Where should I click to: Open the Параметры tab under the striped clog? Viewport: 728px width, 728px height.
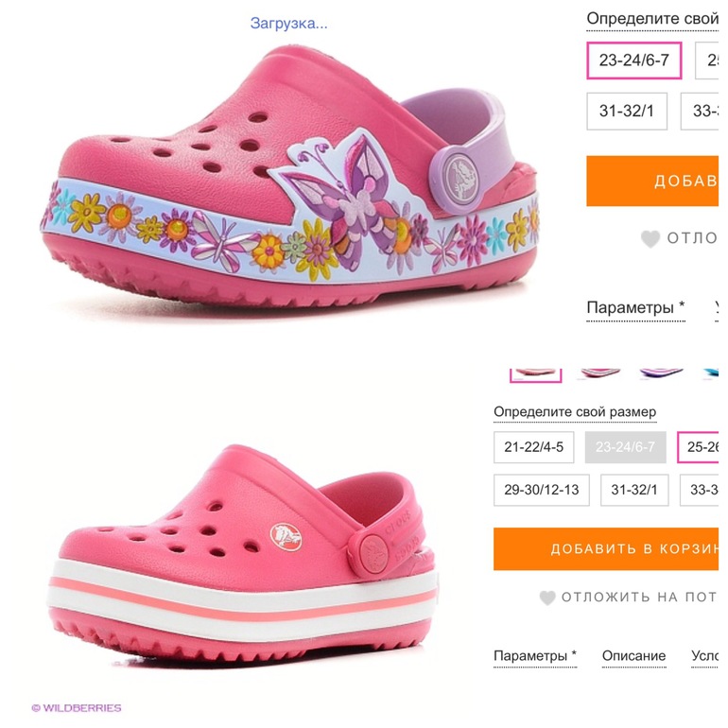pos(535,656)
